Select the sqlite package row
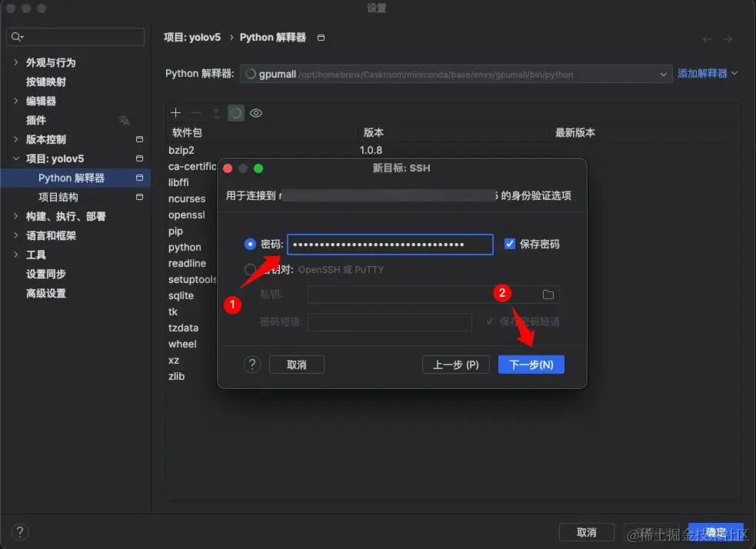The image size is (756, 549). click(181, 295)
